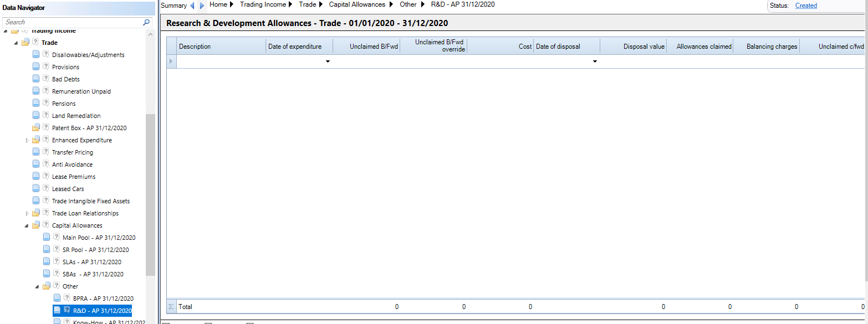The width and height of the screenshot is (868, 324).
Task: Go to Trading Income in breadcrumb
Action: [x=263, y=4]
